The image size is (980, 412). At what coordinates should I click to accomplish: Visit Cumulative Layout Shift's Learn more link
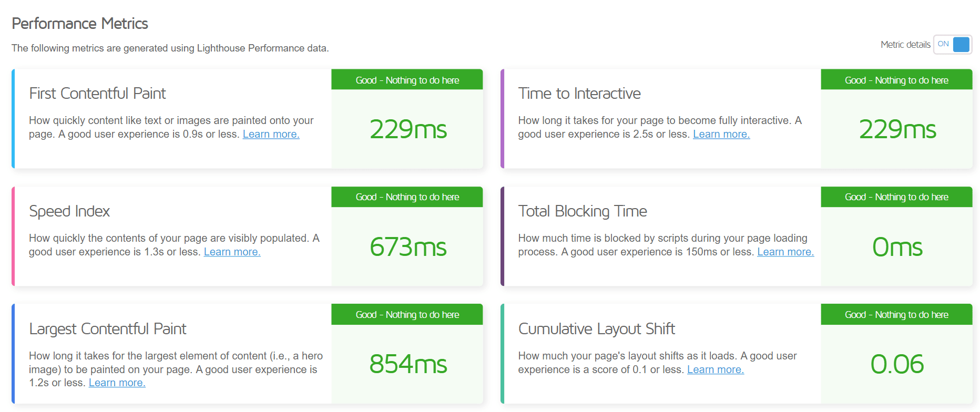tap(715, 369)
